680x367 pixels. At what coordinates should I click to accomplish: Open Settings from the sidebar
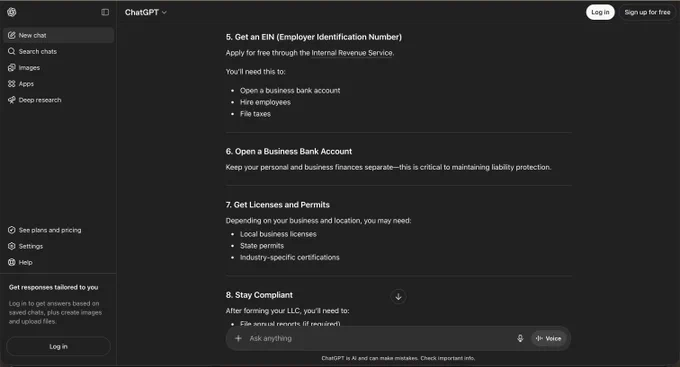pos(59,246)
